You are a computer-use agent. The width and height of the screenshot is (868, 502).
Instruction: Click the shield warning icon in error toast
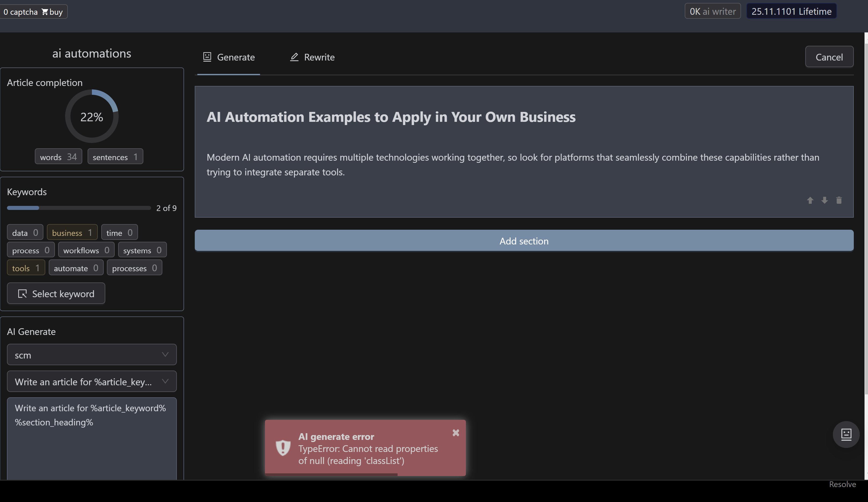283,448
